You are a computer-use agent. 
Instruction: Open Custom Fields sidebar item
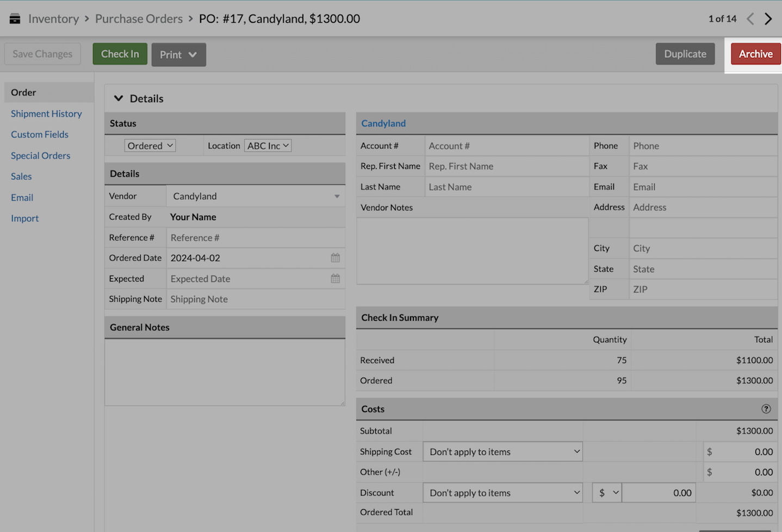40,134
